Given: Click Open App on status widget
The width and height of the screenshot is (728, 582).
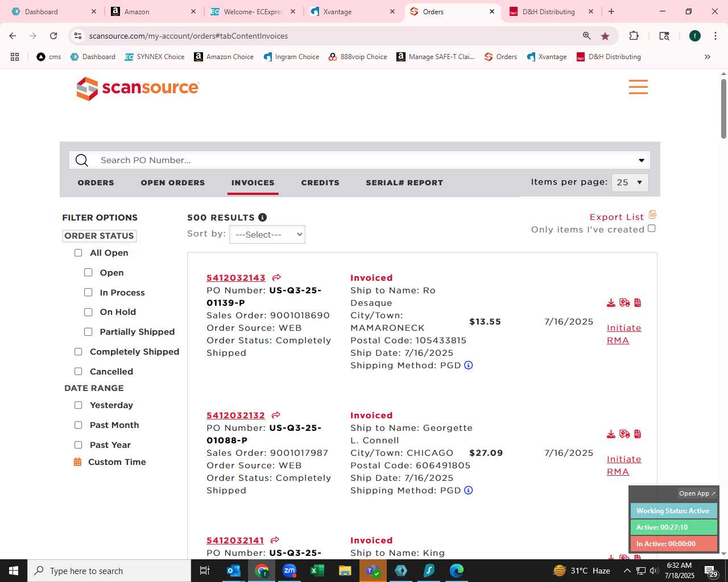Looking at the screenshot, I should (697, 493).
